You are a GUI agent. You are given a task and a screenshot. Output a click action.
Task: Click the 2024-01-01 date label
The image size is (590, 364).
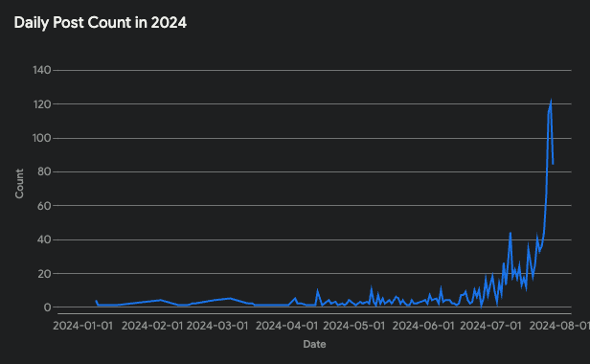pos(82,326)
